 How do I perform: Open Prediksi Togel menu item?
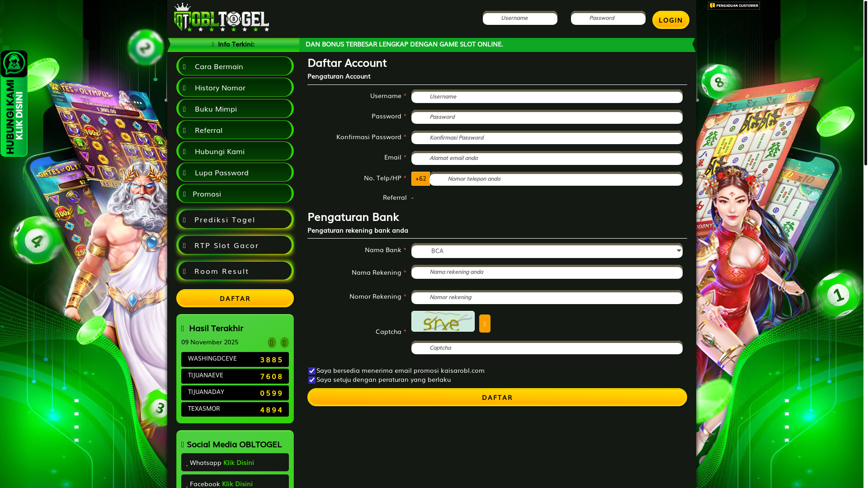click(235, 219)
